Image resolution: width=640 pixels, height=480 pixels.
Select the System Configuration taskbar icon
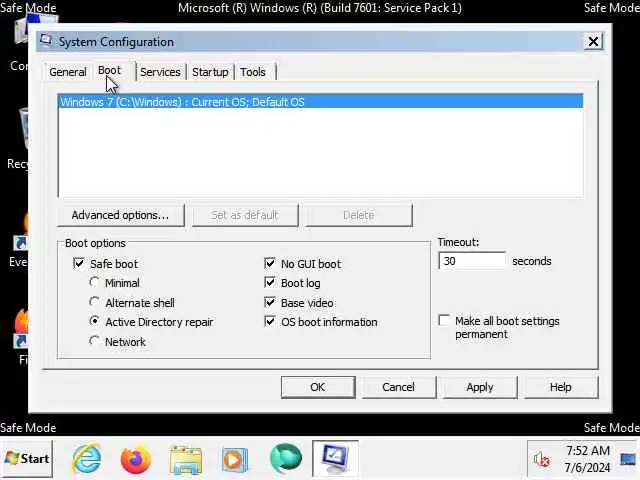coord(335,458)
